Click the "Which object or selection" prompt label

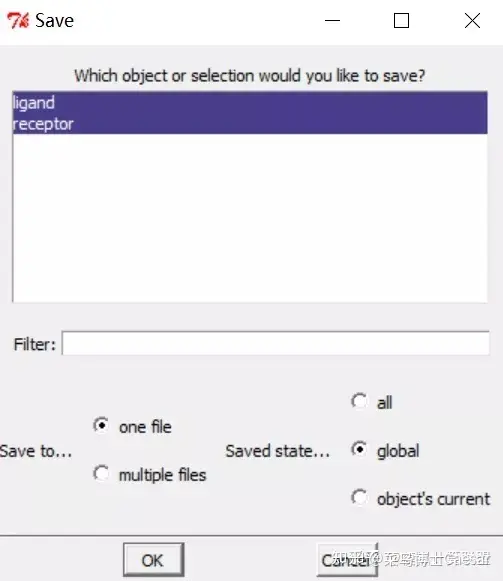249,76
